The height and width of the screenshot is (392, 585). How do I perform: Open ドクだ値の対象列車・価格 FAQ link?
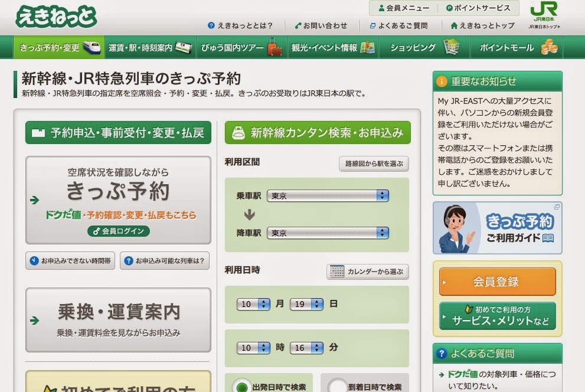coord(501,380)
